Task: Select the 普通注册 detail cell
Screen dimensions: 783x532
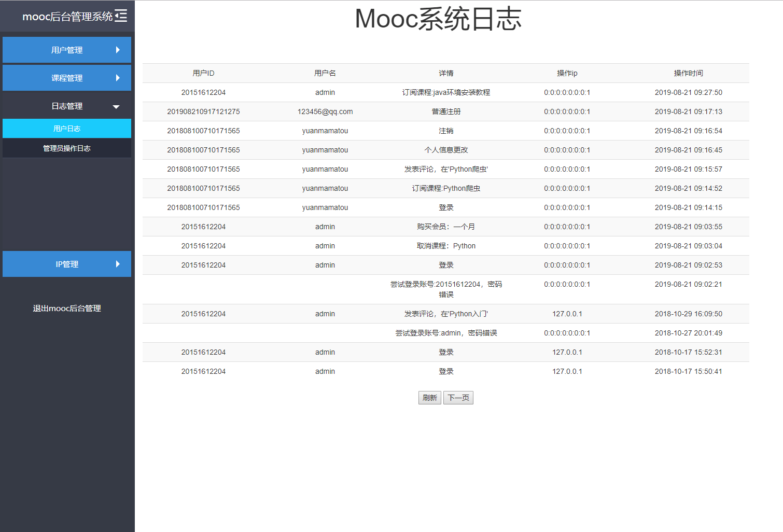Action: click(x=446, y=111)
